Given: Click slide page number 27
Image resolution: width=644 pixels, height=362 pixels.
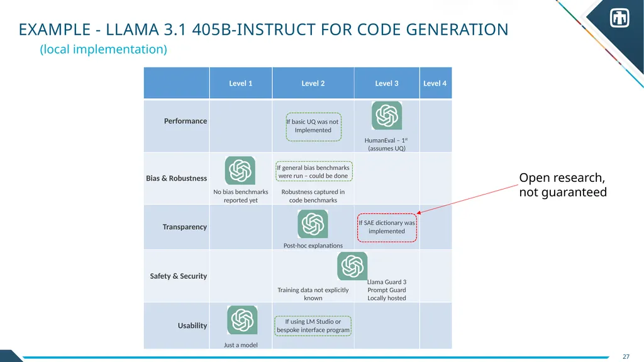Looking at the screenshot, I should click(626, 357).
